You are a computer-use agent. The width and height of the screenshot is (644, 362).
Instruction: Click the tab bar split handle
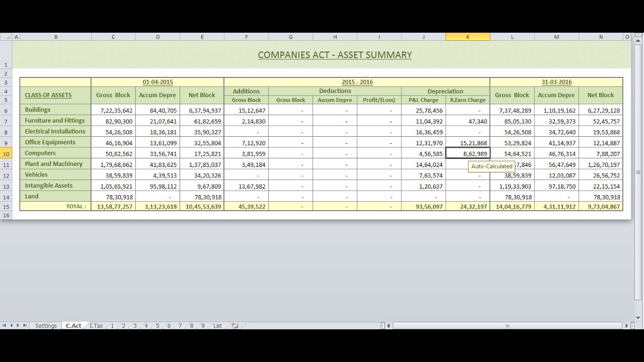click(382, 326)
